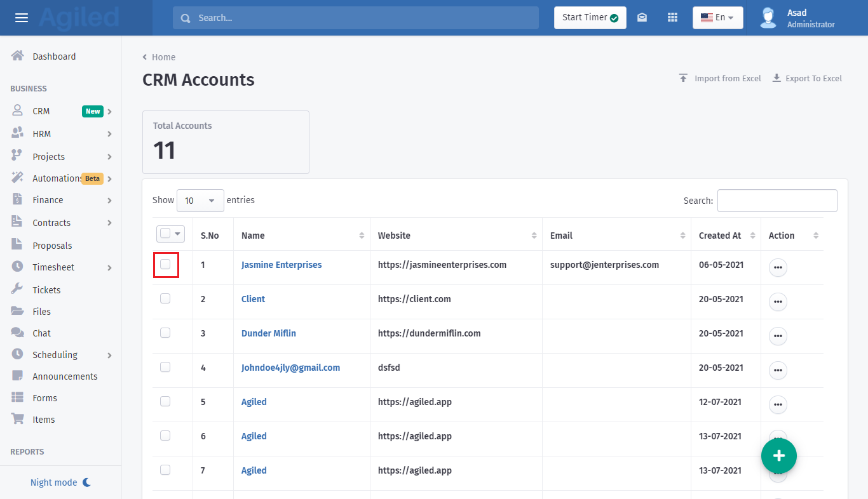The image size is (868, 499).
Task: Click the table Search input field
Action: (x=776, y=201)
